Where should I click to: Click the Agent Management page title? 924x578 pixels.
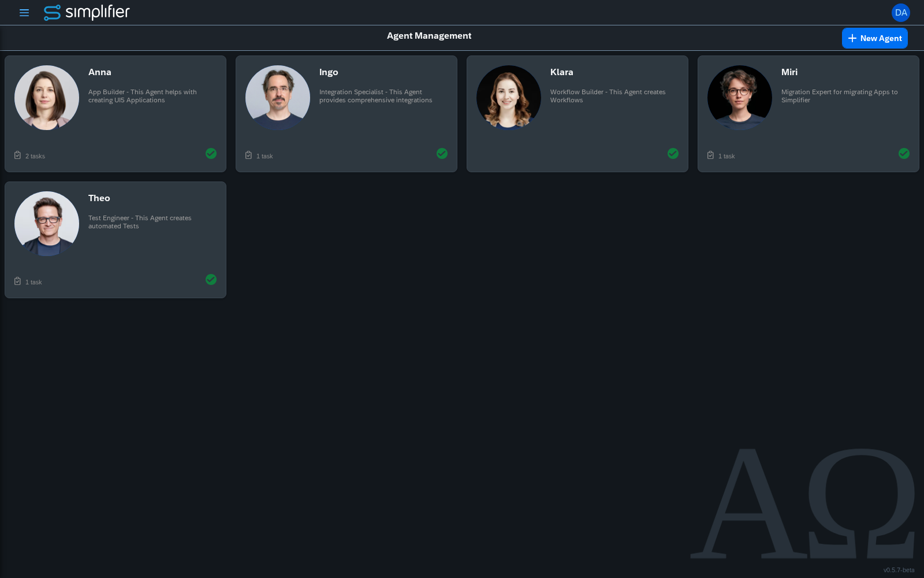[x=429, y=36]
